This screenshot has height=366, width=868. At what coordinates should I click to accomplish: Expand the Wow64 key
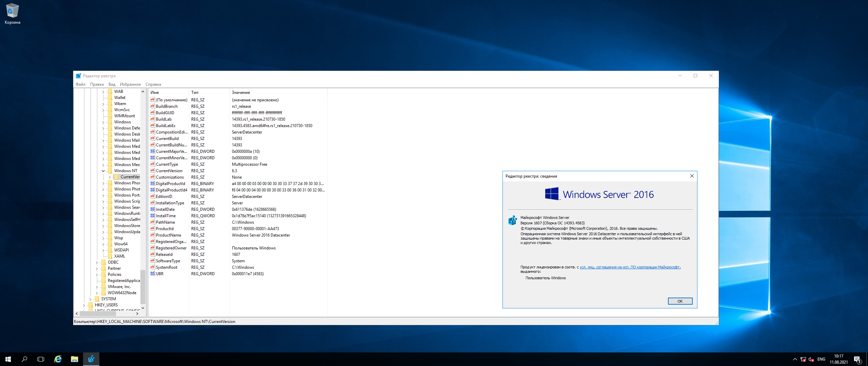coord(103,244)
